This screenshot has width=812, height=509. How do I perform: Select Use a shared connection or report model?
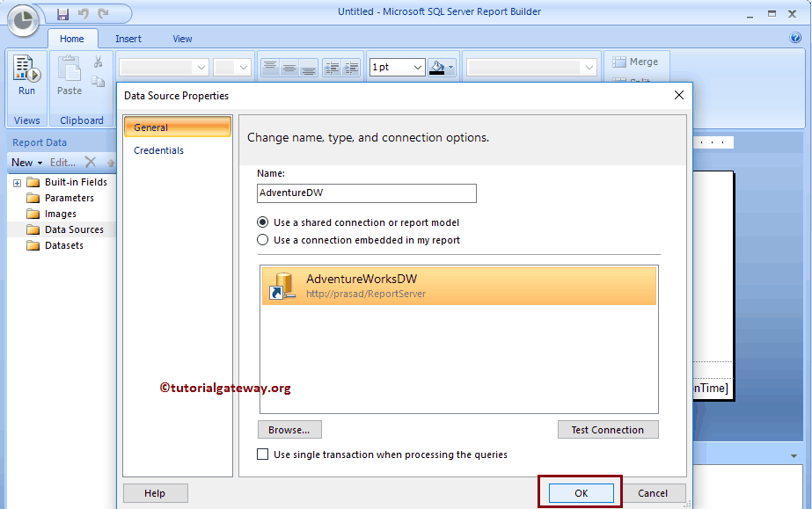pyautogui.click(x=264, y=222)
